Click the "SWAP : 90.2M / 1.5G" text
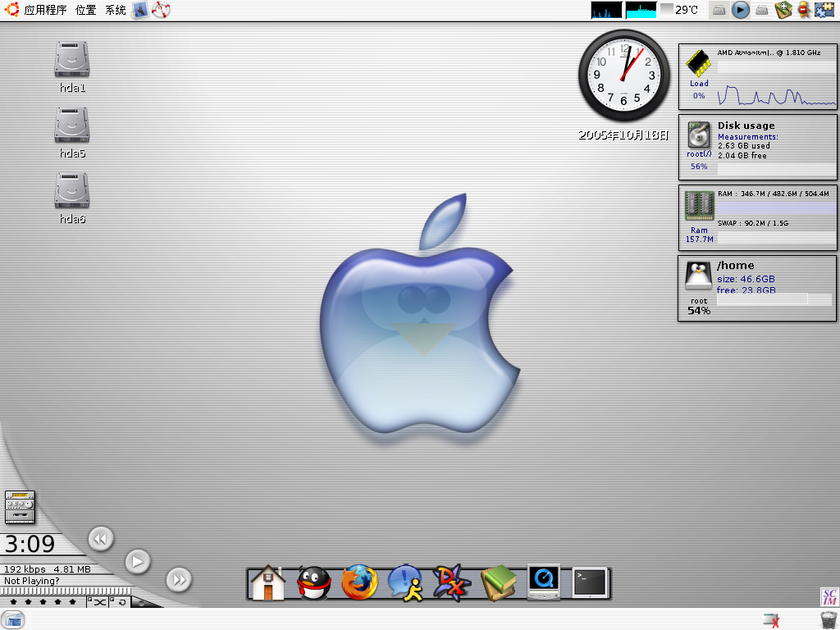The height and width of the screenshot is (630, 840). 753,223
